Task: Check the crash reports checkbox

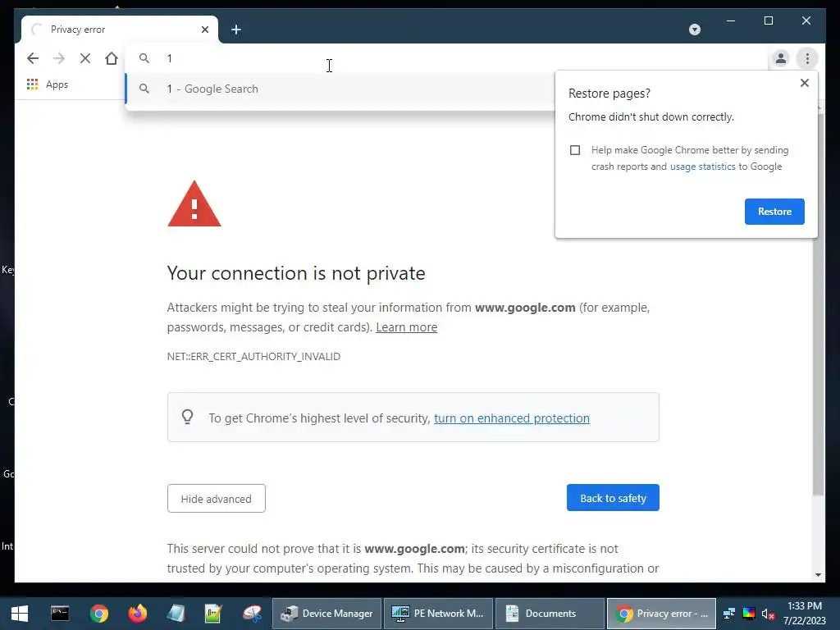Action: (x=575, y=150)
